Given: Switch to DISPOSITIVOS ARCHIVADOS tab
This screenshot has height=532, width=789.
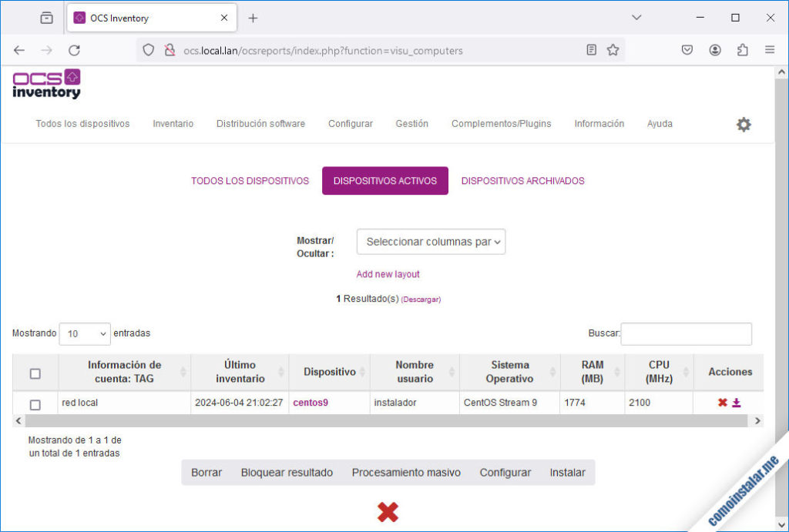Looking at the screenshot, I should (x=523, y=180).
